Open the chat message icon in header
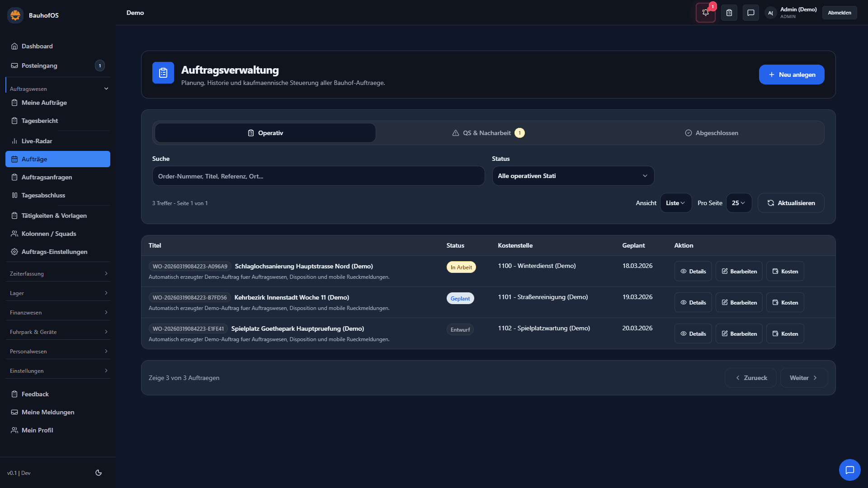The width and height of the screenshot is (868, 488). point(751,13)
